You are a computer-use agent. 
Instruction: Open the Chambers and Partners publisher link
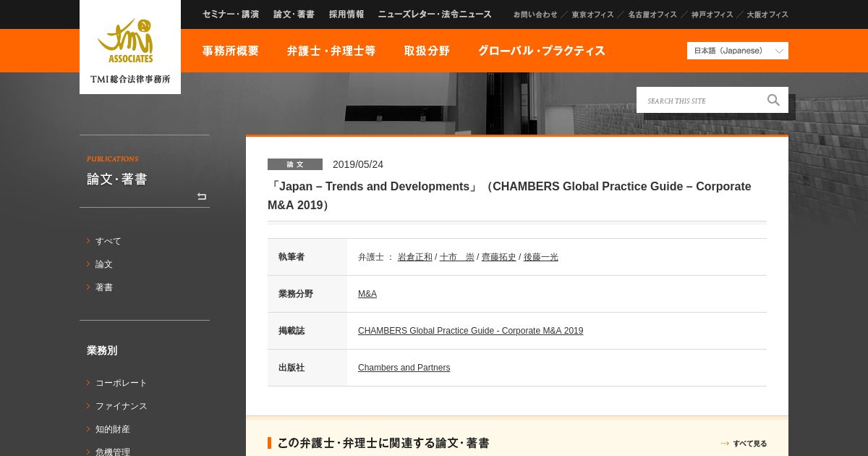[404, 368]
